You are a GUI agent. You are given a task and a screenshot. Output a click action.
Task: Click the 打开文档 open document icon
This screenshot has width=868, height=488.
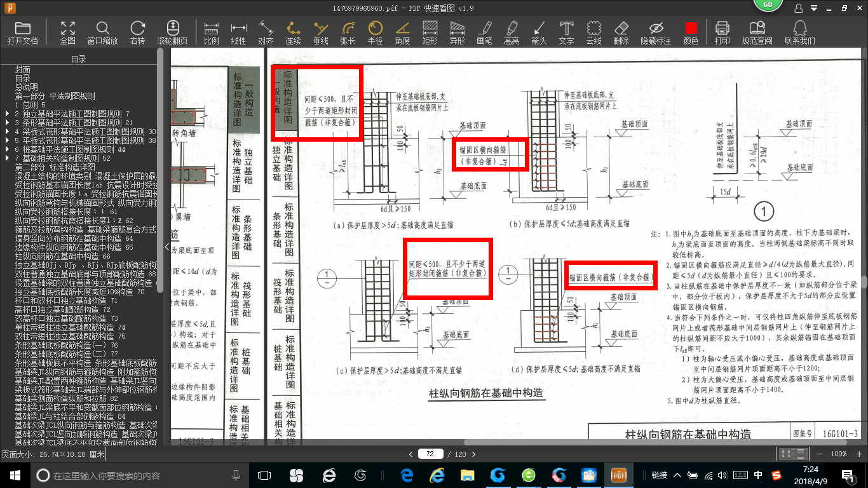tap(23, 32)
